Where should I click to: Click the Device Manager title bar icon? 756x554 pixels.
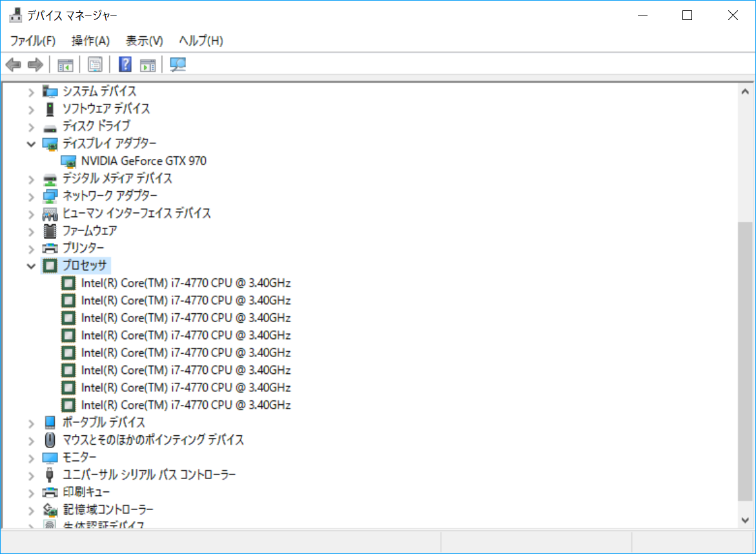pyautogui.click(x=15, y=15)
